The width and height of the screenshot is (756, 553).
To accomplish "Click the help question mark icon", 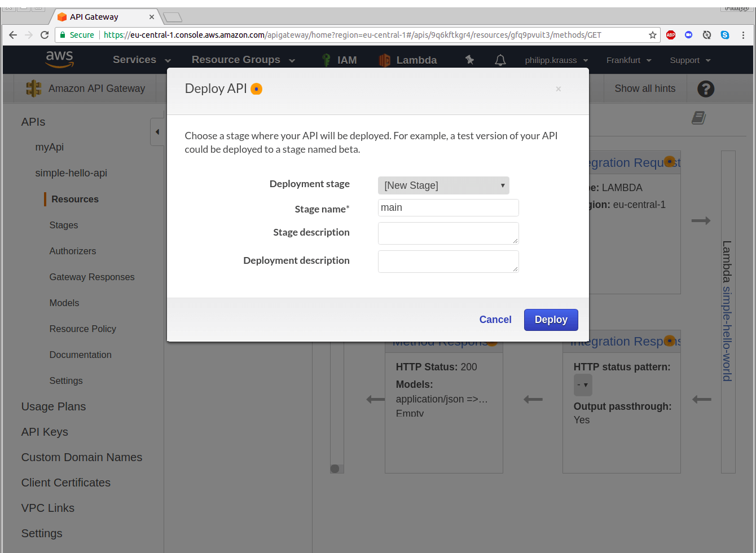I will pyautogui.click(x=705, y=89).
